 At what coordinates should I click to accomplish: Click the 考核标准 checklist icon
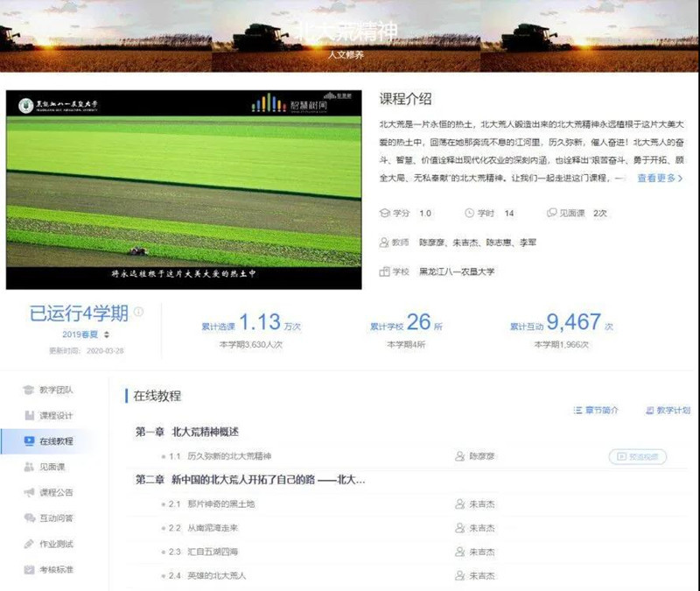(29, 569)
